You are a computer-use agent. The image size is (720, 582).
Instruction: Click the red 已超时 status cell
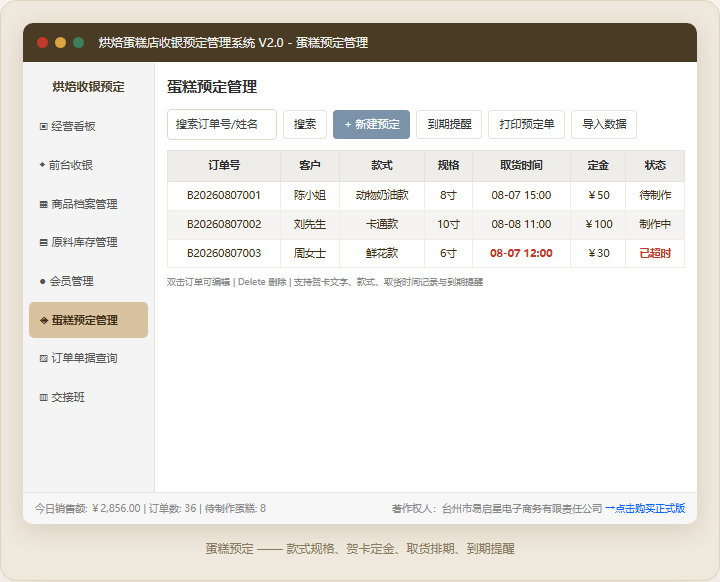[x=655, y=254]
